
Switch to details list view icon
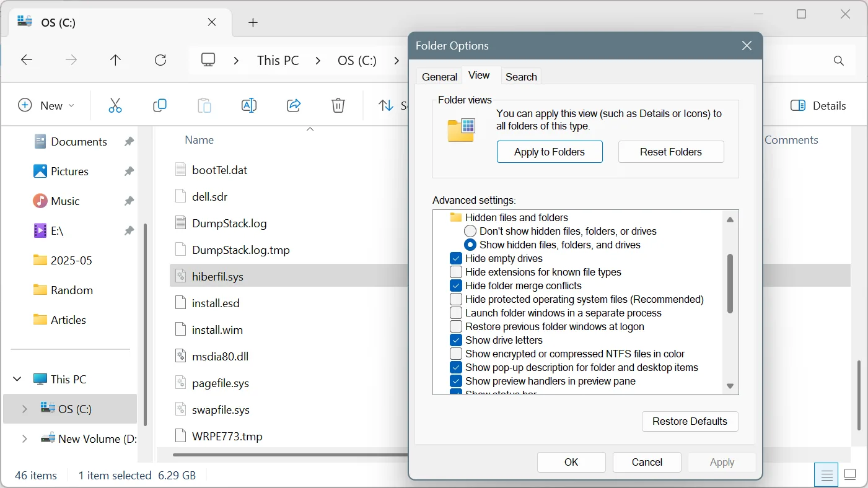coord(826,475)
